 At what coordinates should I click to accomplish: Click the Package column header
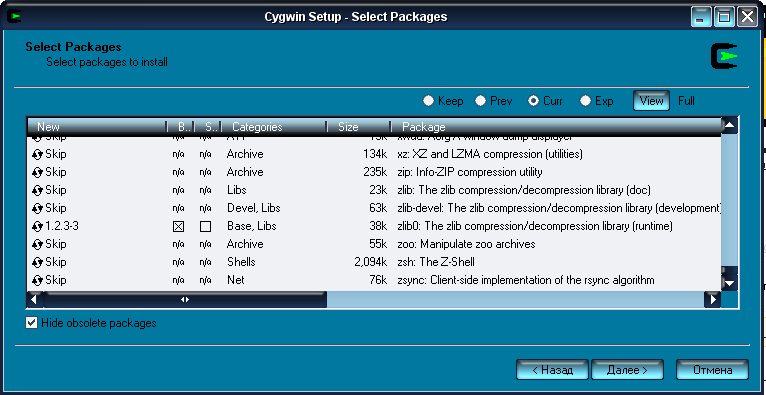click(556, 127)
